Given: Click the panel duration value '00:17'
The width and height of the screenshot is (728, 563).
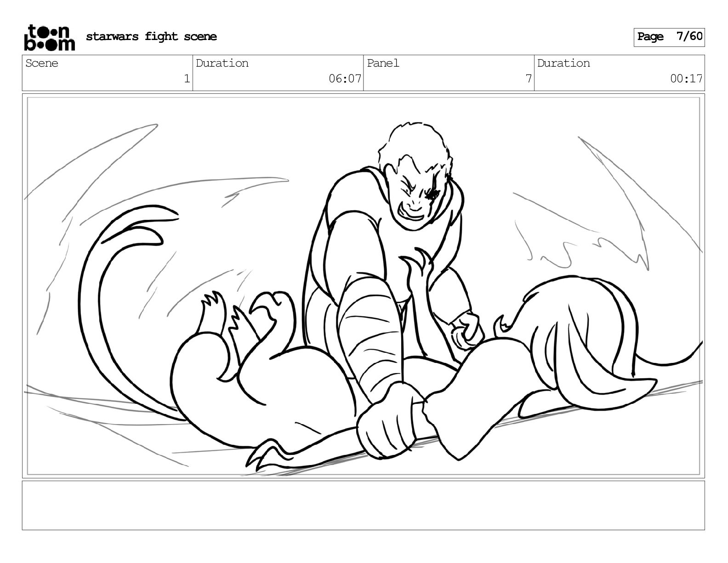Looking at the screenshot, I should (687, 79).
